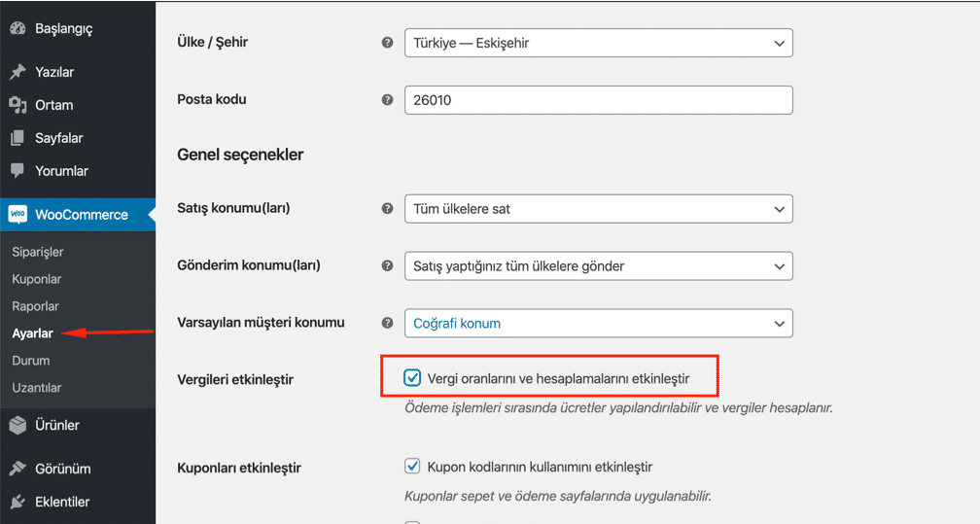
Task: Click the Yorumlar comment bubble icon
Action: click(x=17, y=171)
